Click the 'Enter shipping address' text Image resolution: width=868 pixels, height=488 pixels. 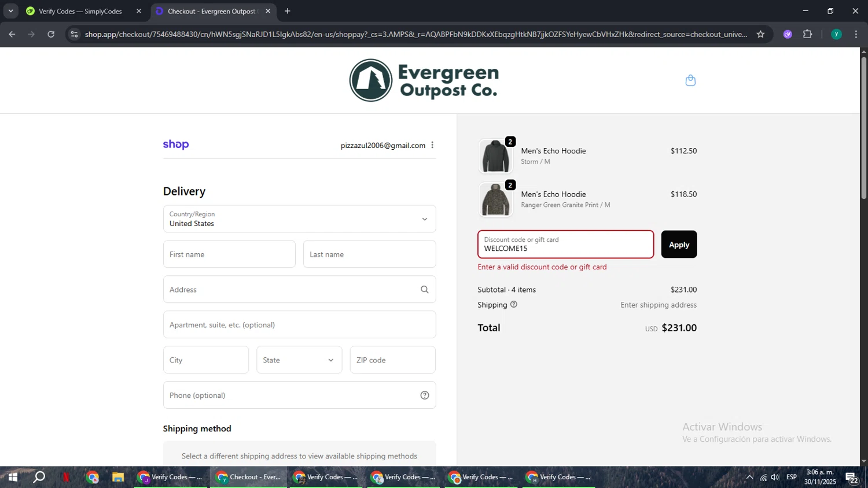pyautogui.click(x=659, y=305)
